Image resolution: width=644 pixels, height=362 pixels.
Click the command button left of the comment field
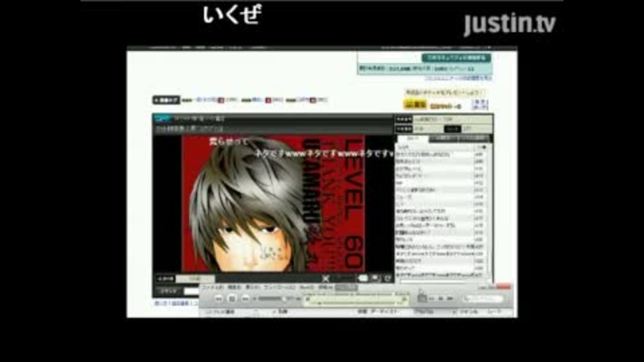168,292
